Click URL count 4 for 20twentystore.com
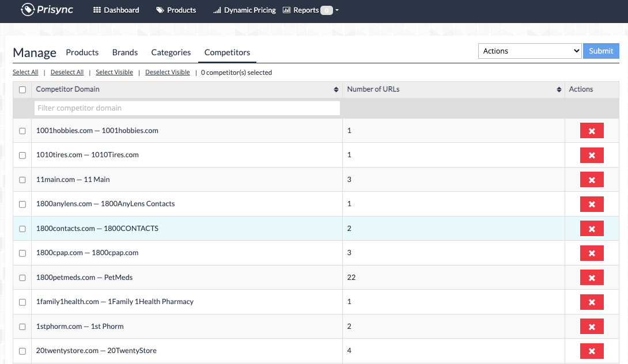The image size is (628, 364). [x=349, y=351]
